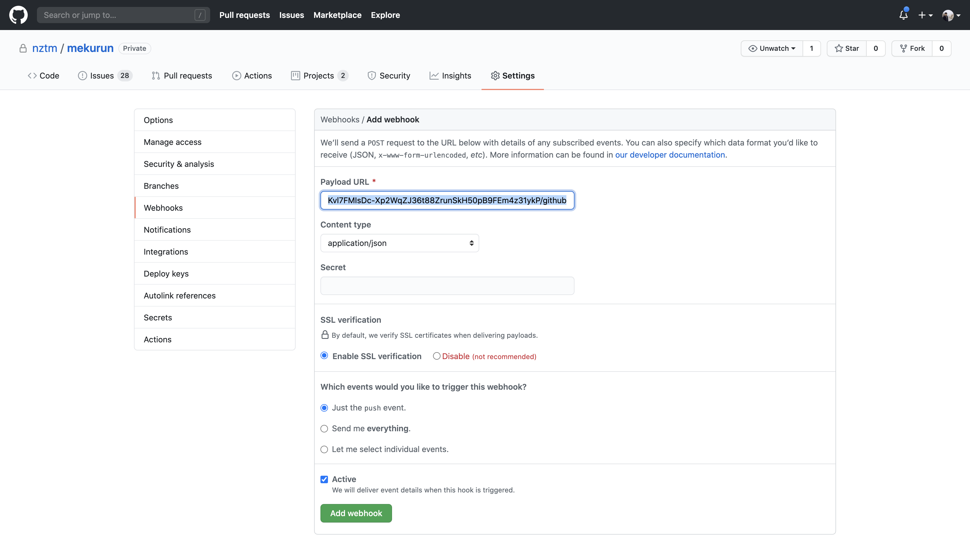This screenshot has height=560, width=970.
Task: Open the Insights graph tab
Action: pos(450,76)
